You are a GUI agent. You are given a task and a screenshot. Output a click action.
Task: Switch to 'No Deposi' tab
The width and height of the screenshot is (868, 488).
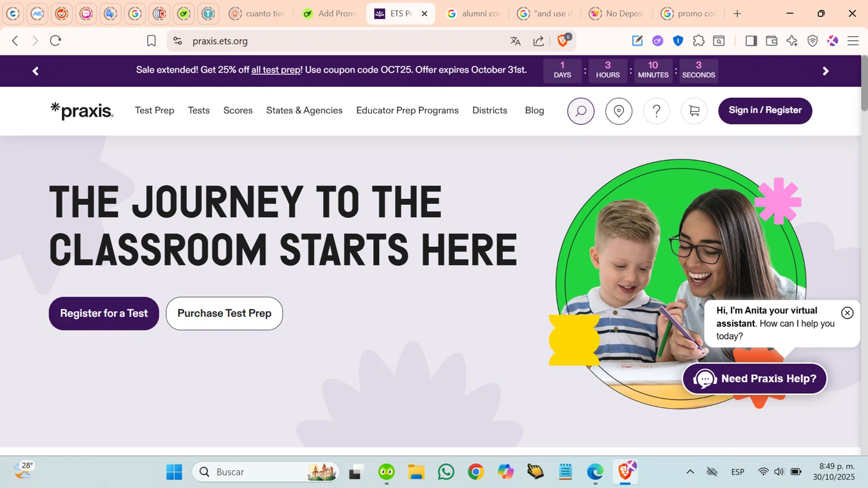tap(617, 13)
